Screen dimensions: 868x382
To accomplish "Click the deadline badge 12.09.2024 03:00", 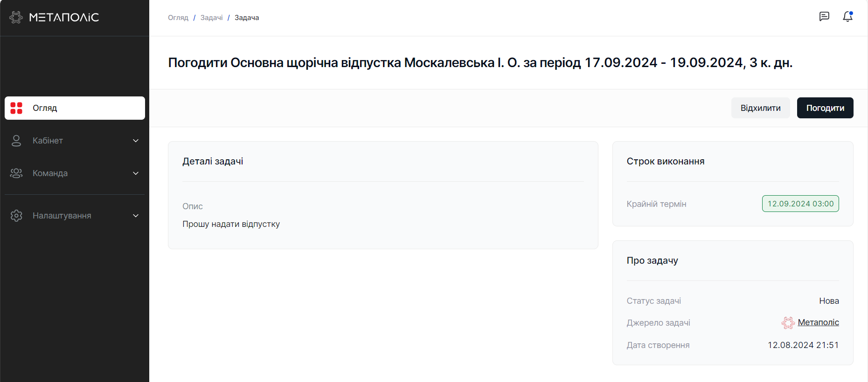I will tap(800, 204).
